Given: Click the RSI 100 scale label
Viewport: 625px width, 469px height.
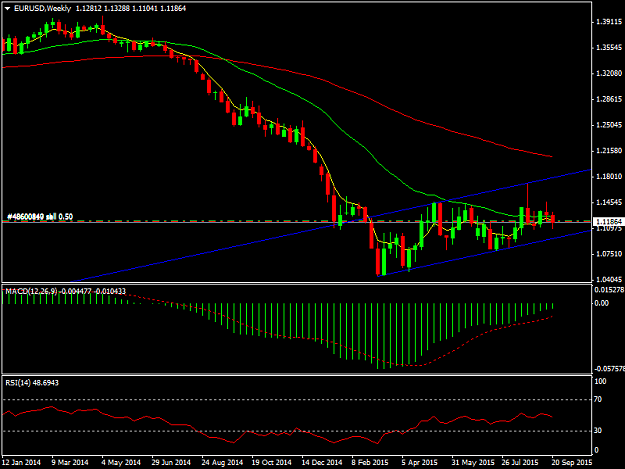Looking at the screenshot, I should pyautogui.click(x=600, y=381).
